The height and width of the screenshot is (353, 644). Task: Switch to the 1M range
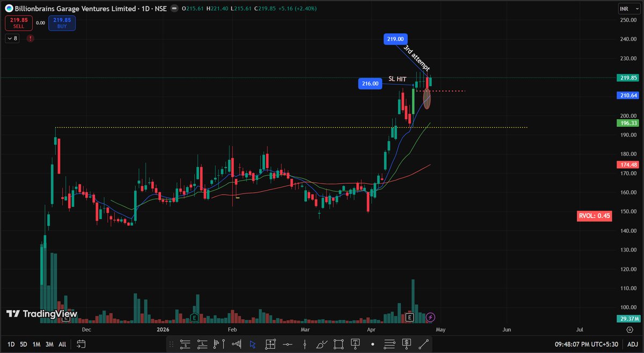click(36, 343)
